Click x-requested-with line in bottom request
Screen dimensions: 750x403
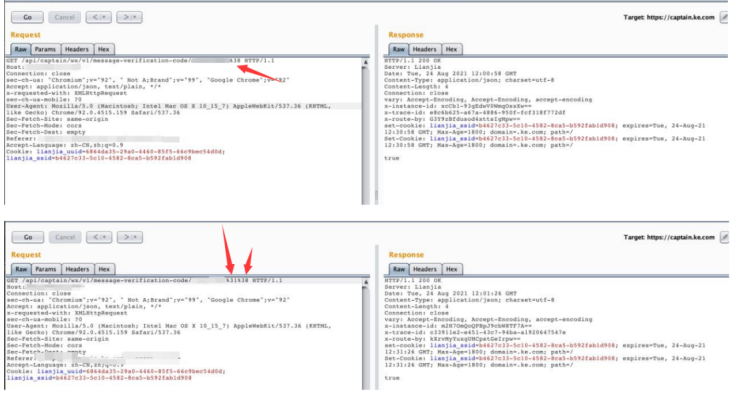click(x=67, y=313)
